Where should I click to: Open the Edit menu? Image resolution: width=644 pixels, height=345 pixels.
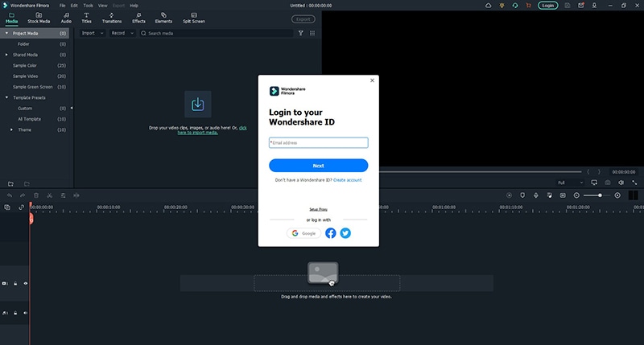(x=74, y=6)
